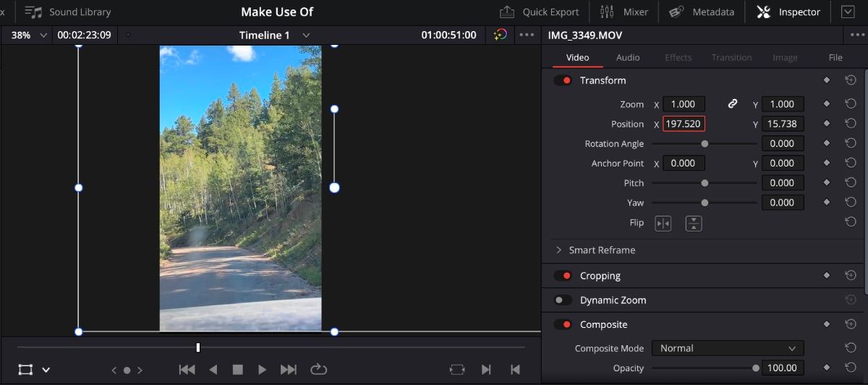Click the flip vertical icon
Viewport: 868px width, 385px height.
click(x=694, y=224)
